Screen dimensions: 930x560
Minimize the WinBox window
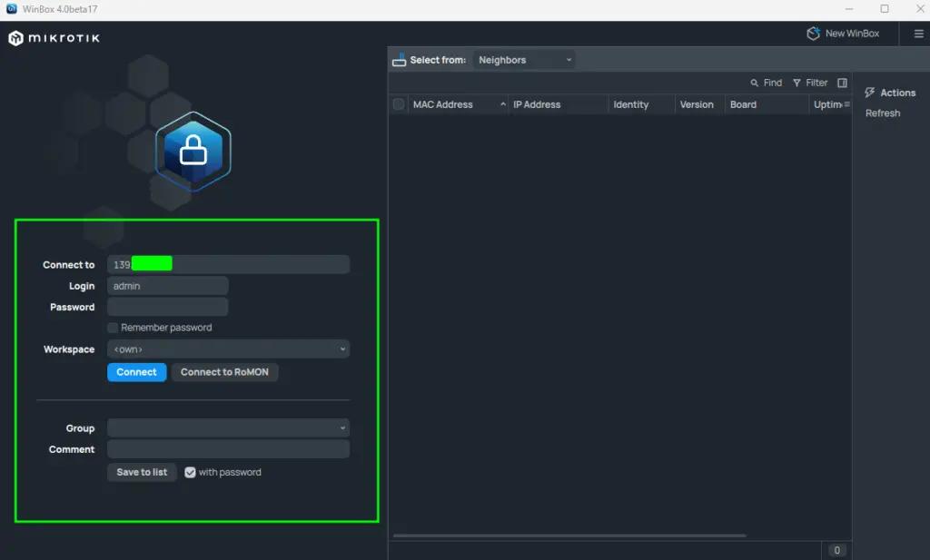(849, 9)
